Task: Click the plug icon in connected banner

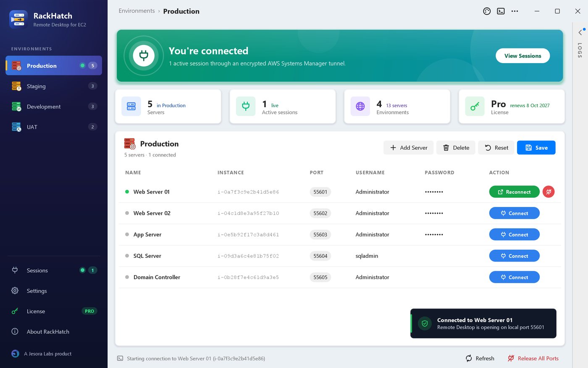Action: (x=144, y=56)
